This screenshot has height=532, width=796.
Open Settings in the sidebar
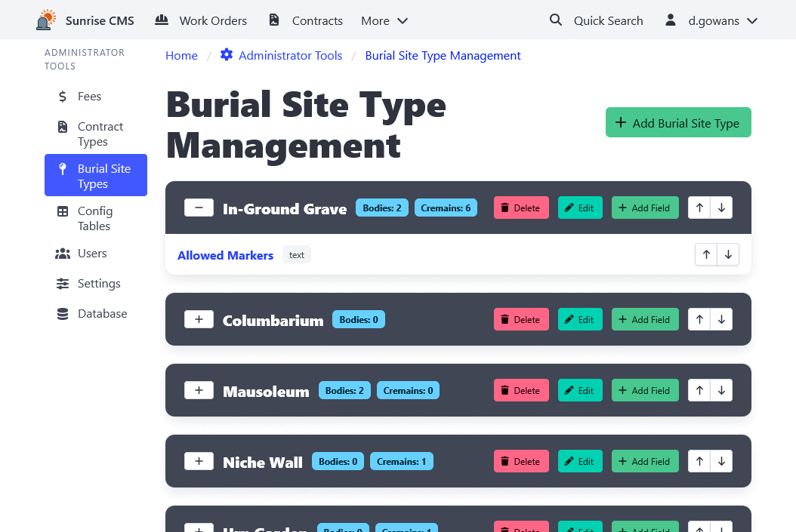click(x=96, y=284)
